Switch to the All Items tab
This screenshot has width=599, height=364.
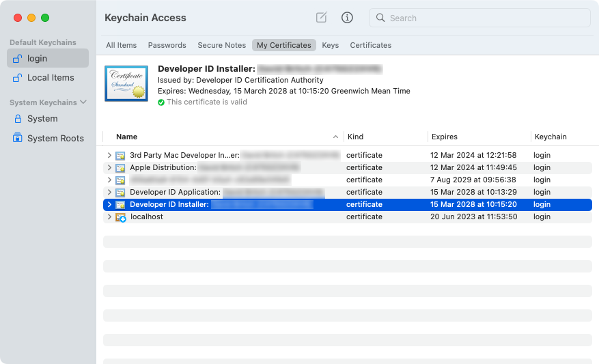(x=121, y=45)
